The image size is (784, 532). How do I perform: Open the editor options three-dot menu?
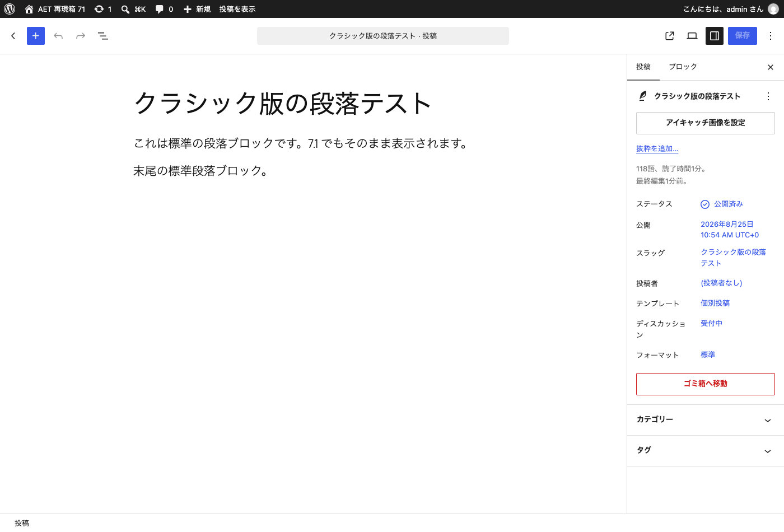coord(771,36)
